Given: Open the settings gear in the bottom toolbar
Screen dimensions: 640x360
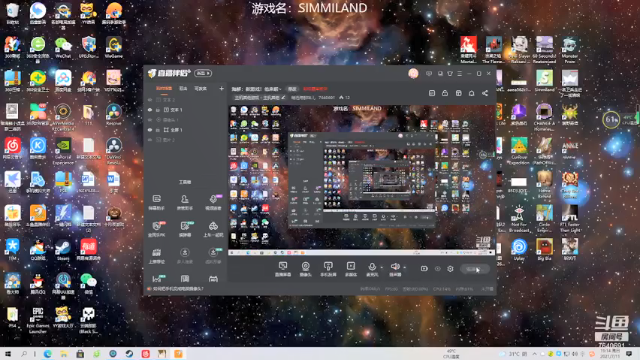Looking at the screenshot, I should [x=450, y=269].
